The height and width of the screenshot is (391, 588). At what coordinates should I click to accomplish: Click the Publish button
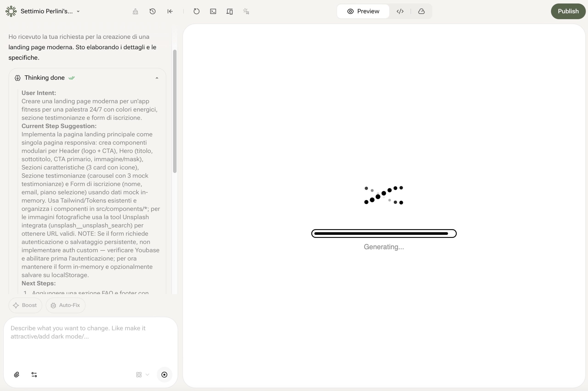(568, 11)
